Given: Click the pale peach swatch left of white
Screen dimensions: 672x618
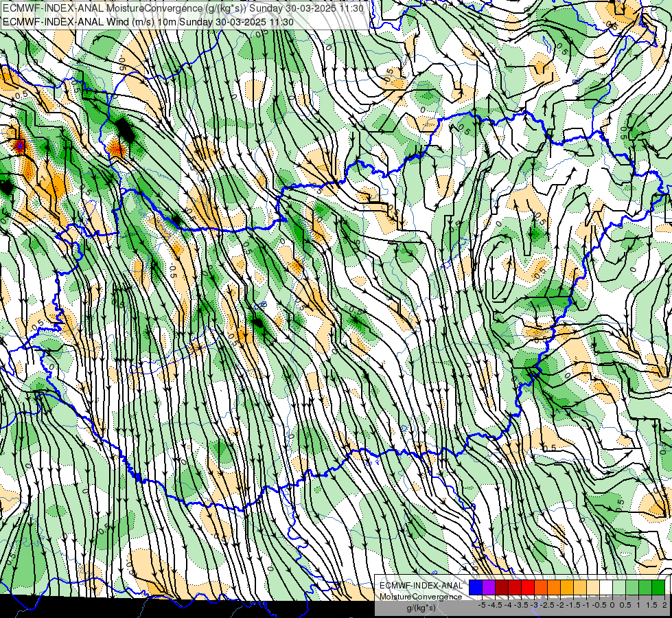Looking at the screenshot, I should coord(593,587).
